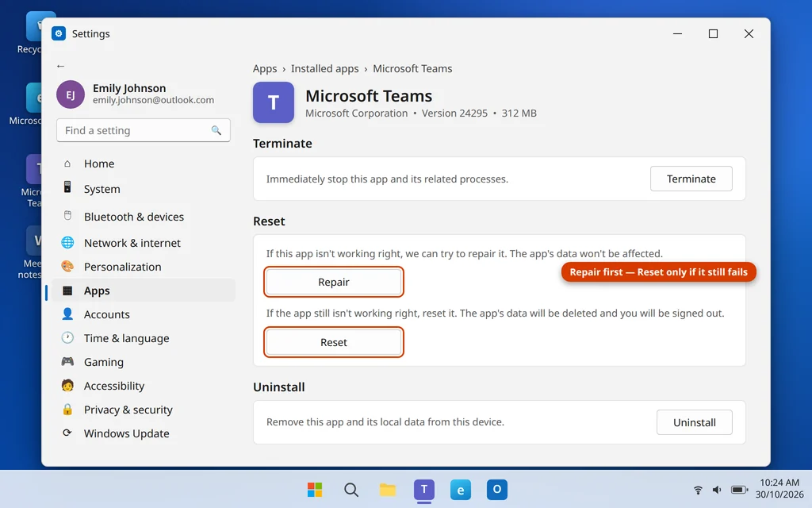
Task: Open taskbar Search
Action: (x=351, y=489)
